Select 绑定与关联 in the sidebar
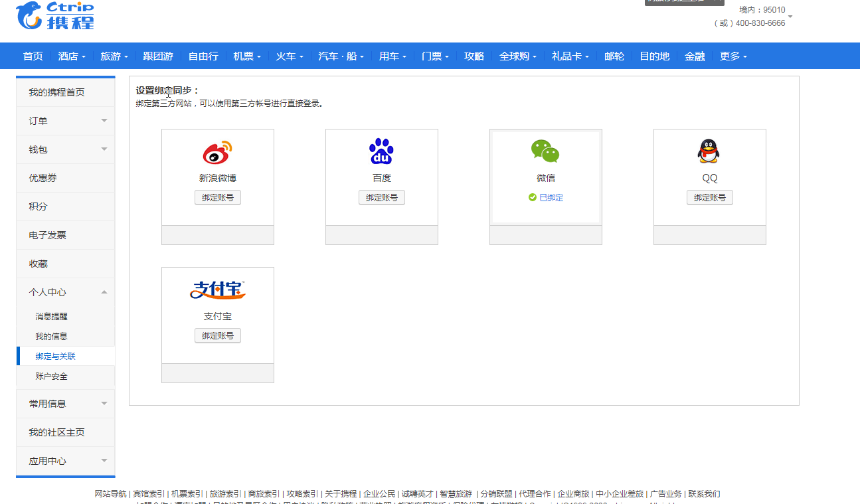The height and width of the screenshot is (504, 860). [x=66, y=357]
